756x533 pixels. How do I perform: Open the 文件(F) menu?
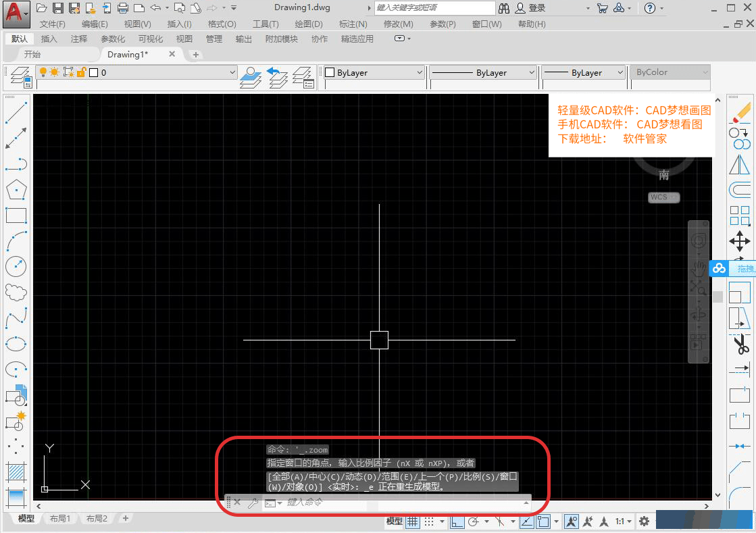click(52, 24)
